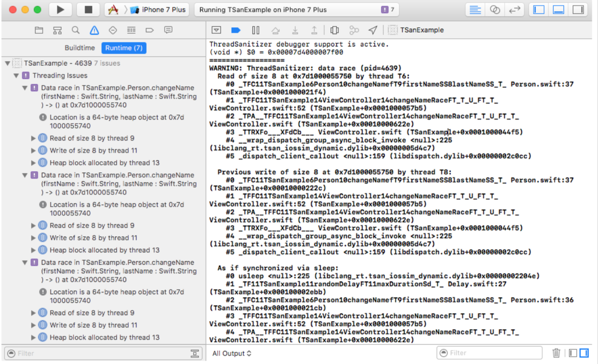598x364 pixels.
Task: Collapse the TSanExample - 4639 issues group
Action: click(x=7, y=63)
